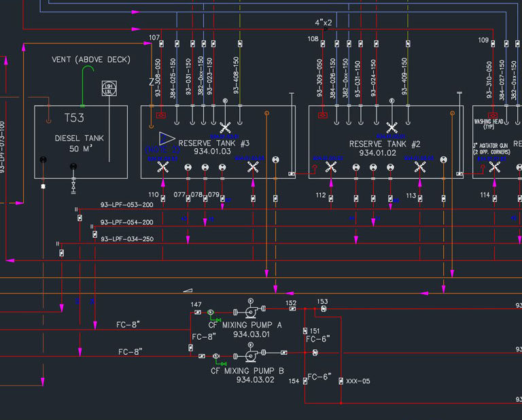Screen dimensions: 522x420
Task: Click the '50 M³' capacity text
Action: (x=81, y=148)
